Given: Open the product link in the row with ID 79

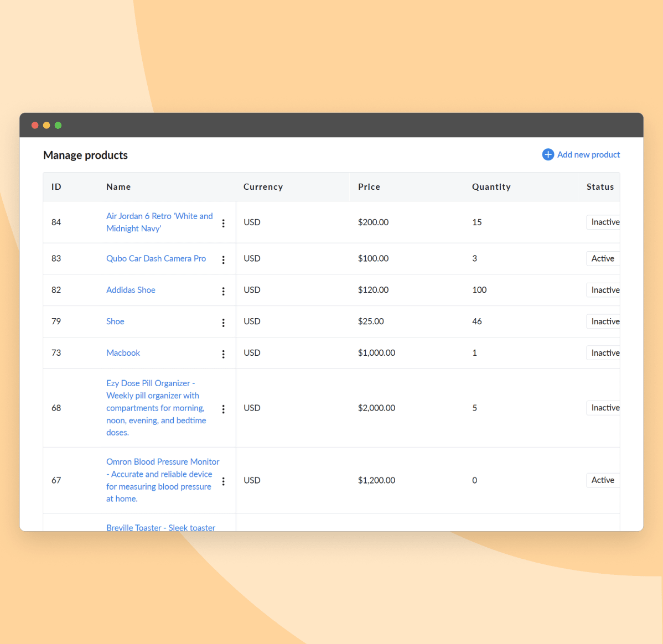Looking at the screenshot, I should coord(115,321).
